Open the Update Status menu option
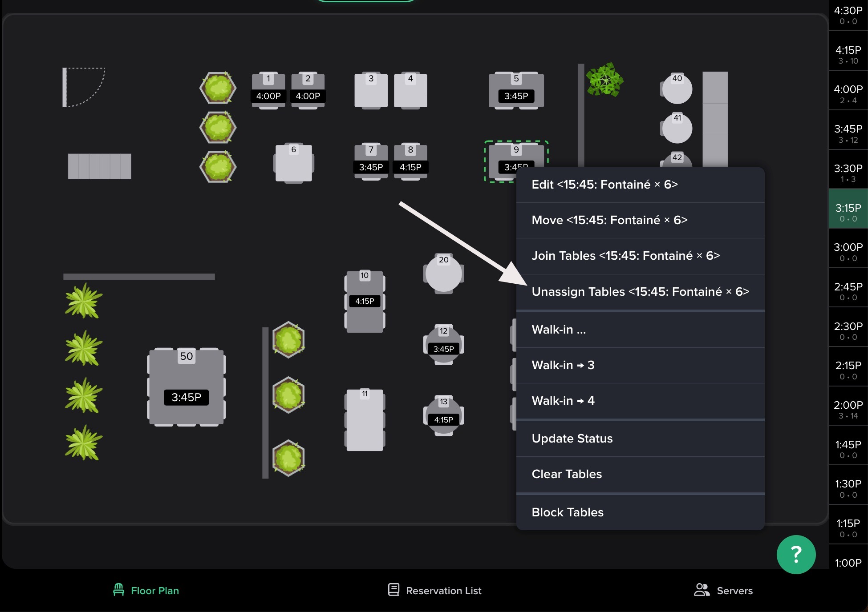This screenshot has width=868, height=612. pos(572,439)
